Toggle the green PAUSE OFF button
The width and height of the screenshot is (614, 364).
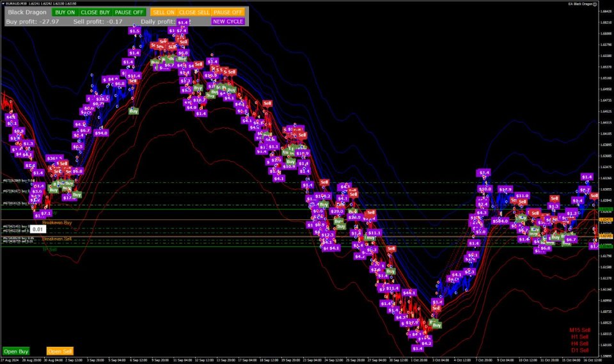[129, 12]
